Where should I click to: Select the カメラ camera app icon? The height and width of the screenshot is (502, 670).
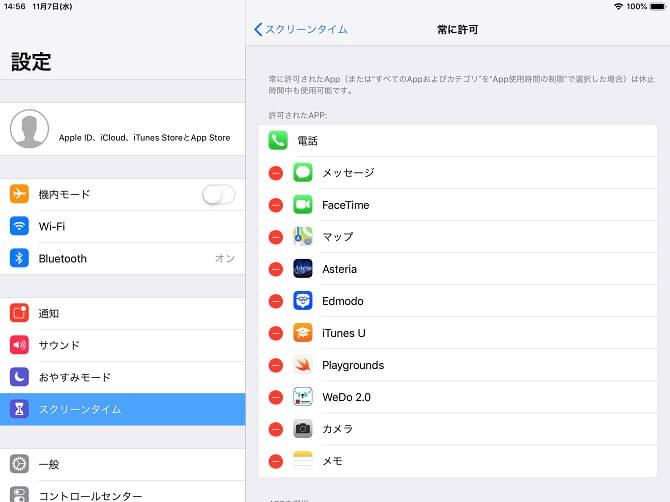click(x=303, y=429)
